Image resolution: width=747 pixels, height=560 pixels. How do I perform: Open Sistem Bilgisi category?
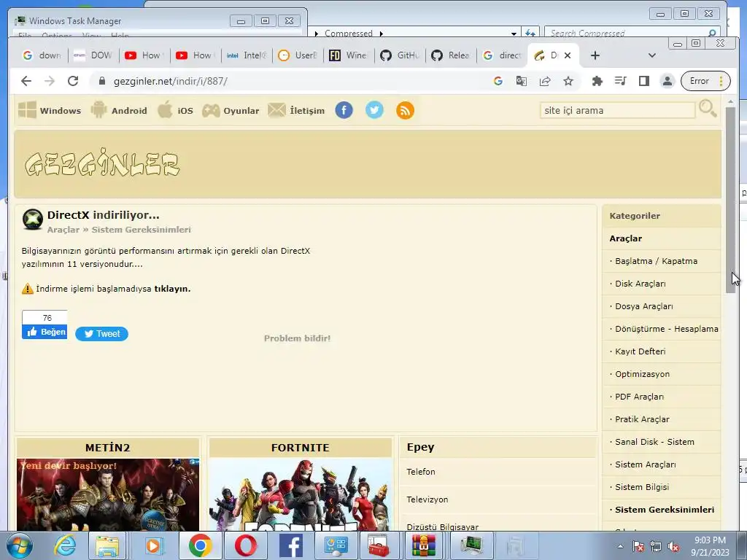[642, 487]
